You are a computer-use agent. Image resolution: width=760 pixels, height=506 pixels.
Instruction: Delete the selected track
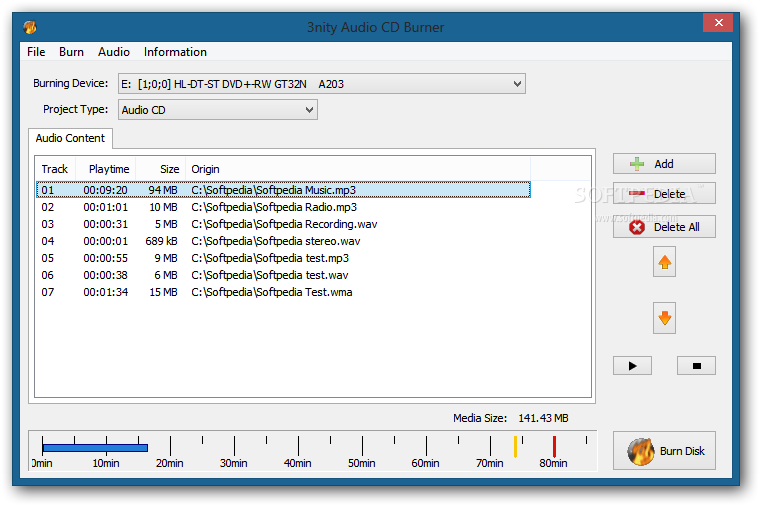pos(664,194)
